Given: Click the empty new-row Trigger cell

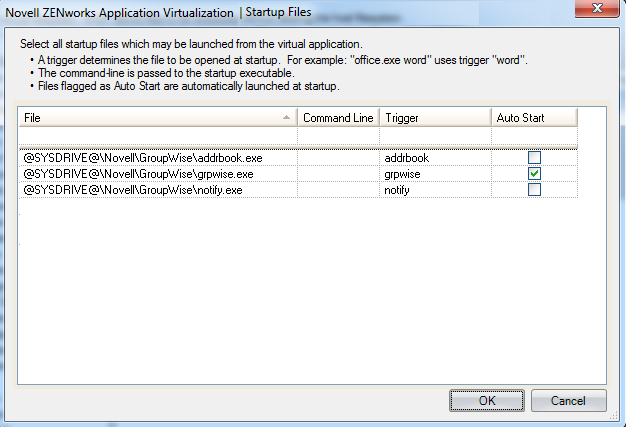Looking at the screenshot, I should 435,136.
